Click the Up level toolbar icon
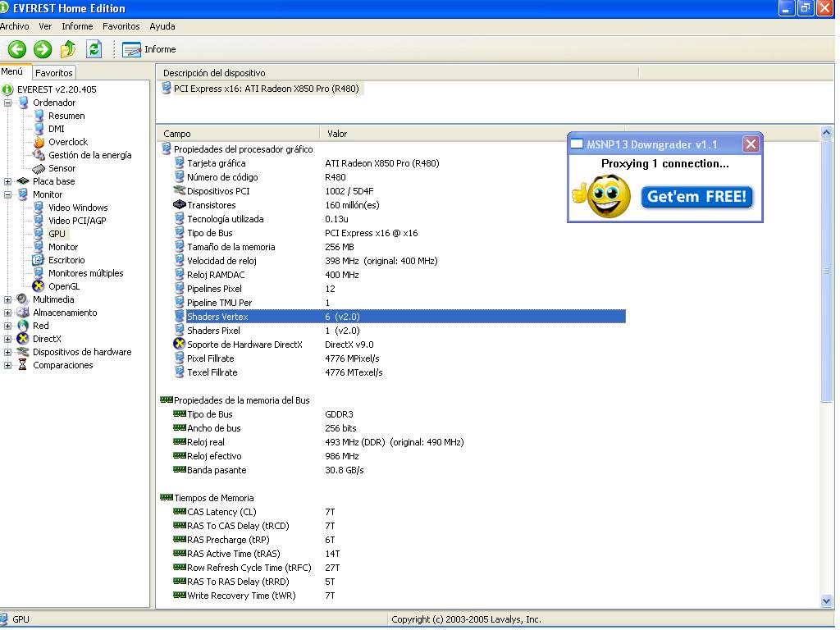 pos(68,49)
